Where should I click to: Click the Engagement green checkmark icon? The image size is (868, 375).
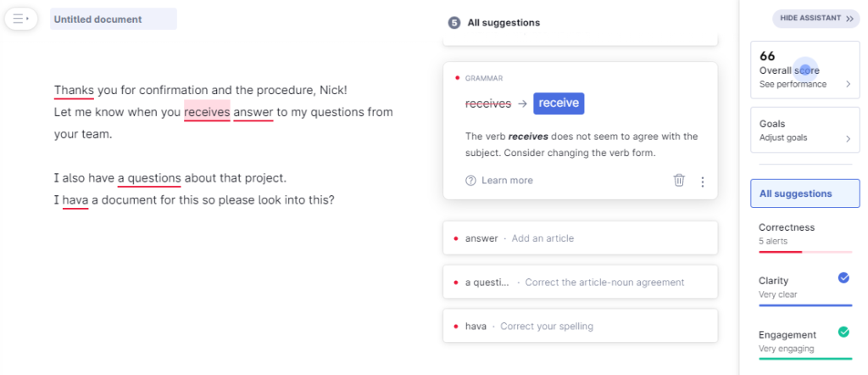843,332
